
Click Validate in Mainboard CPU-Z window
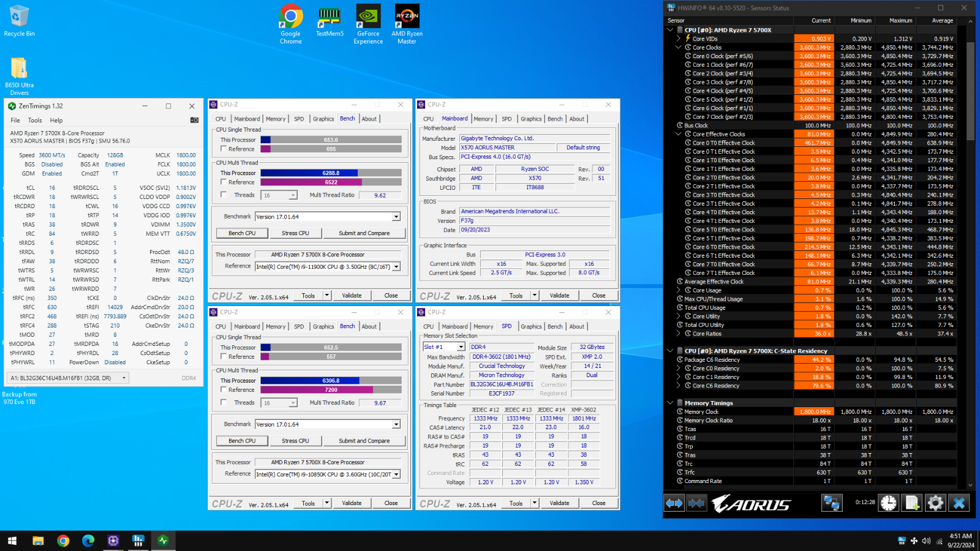pyautogui.click(x=559, y=295)
